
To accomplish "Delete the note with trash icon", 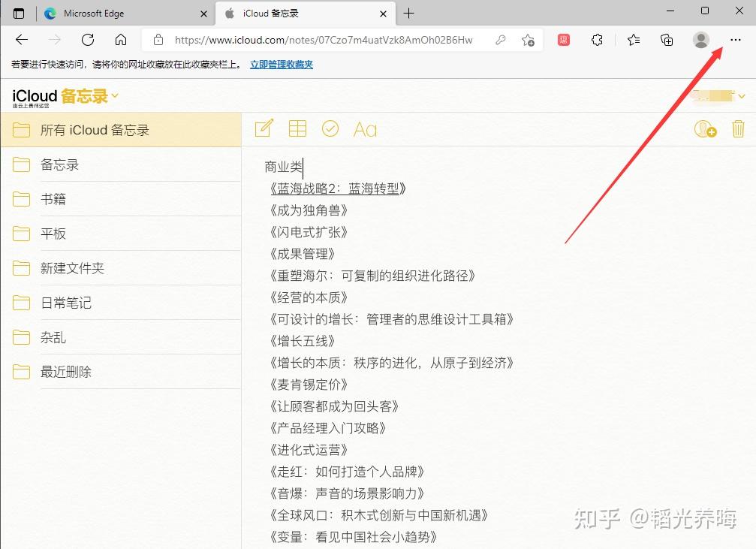I will click(x=738, y=129).
